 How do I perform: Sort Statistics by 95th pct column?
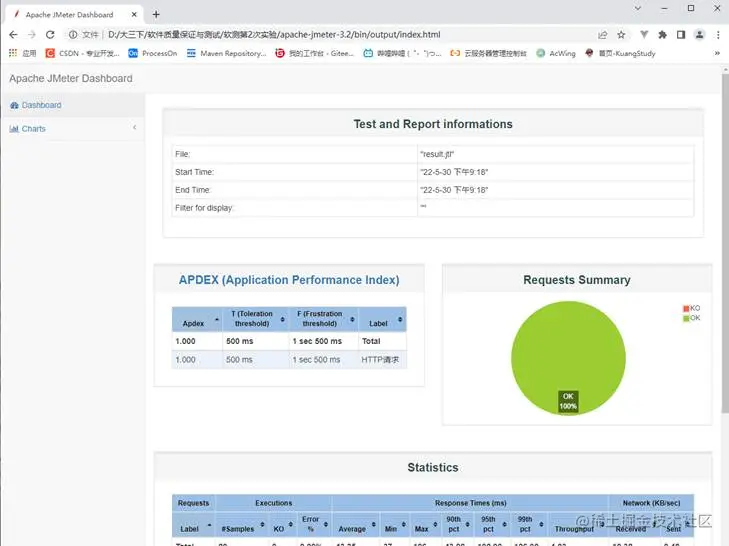click(493, 525)
